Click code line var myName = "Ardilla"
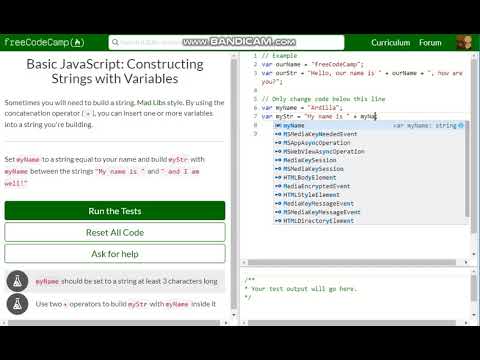Screen dimensions: 480x360 point(302,108)
